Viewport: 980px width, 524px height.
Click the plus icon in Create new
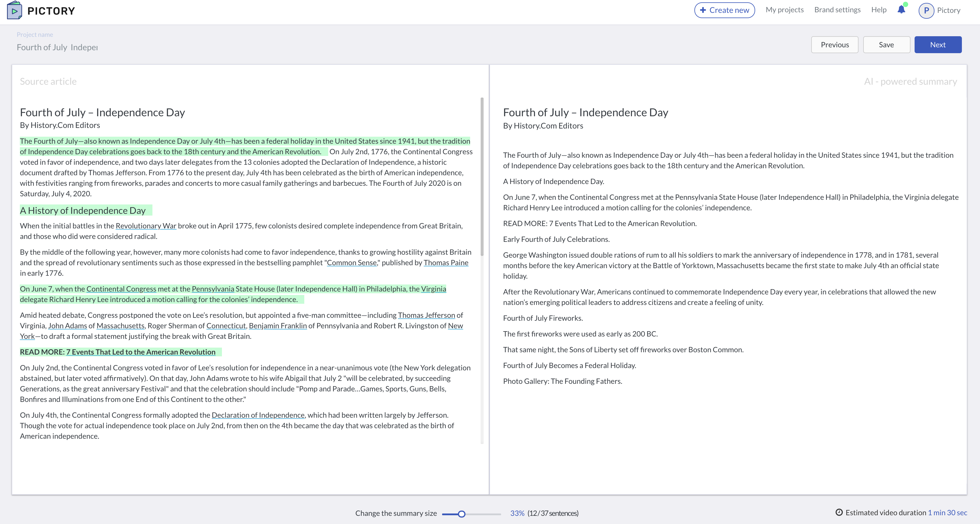(703, 10)
